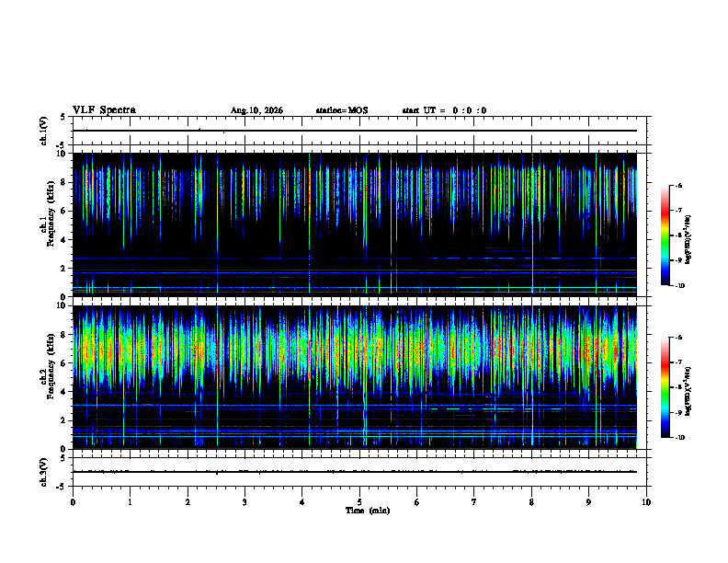Click the "6" tick on the time axis

pyautogui.click(x=417, y=502)
